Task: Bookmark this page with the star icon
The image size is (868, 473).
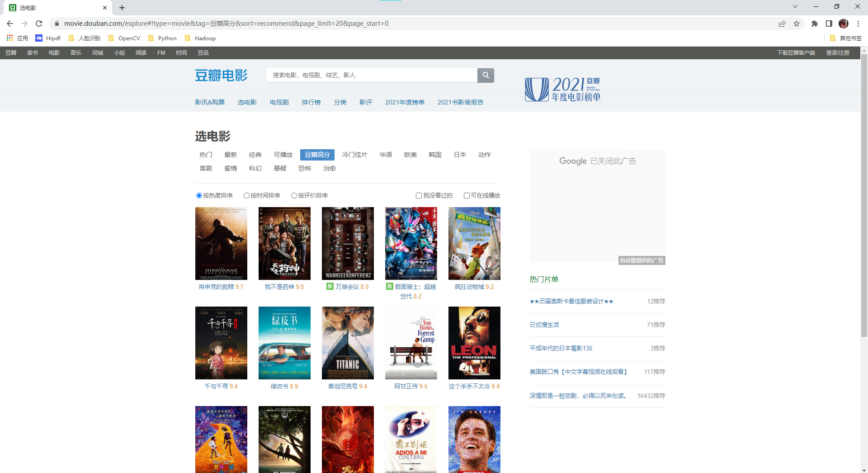Action: [x=797, y=24]
